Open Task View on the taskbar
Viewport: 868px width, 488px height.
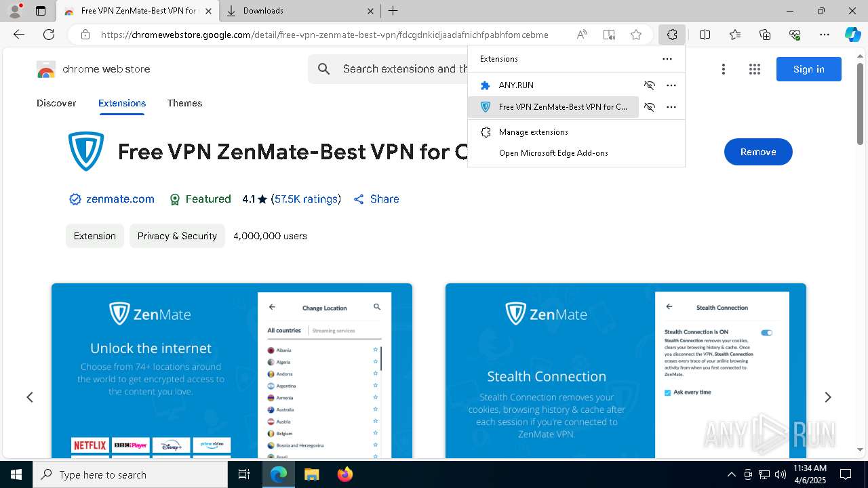(x=244, y=474)
